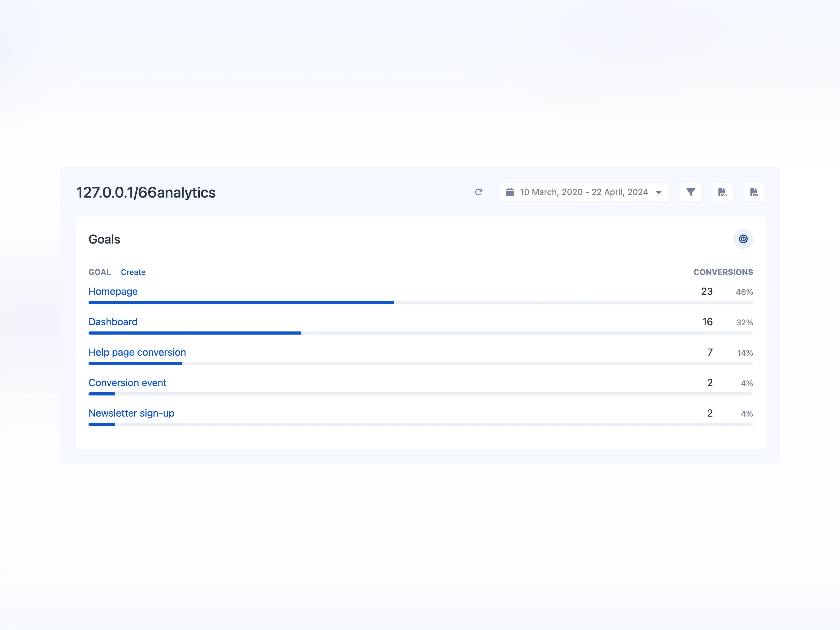Click the GOAL column header
840x630 pixels.
(x=99, y=272)
